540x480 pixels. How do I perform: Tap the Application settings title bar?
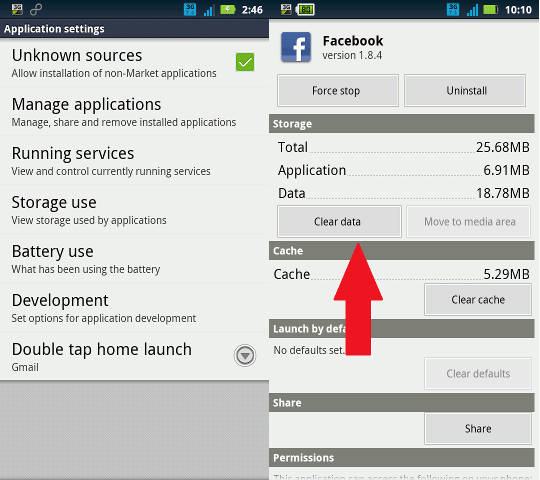tap(134, 29)
